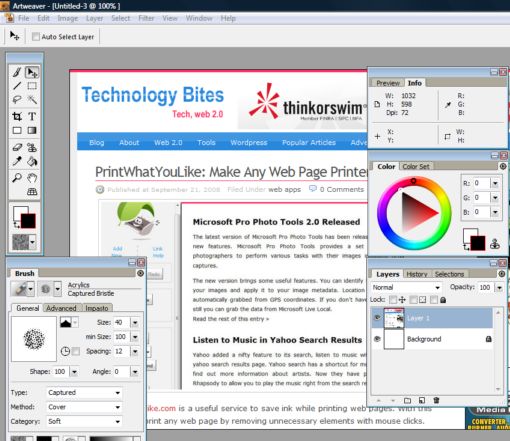Click the paint mixer icon in Color panel
Image resolution: width=510 pixels, height=441 pixels.
[495, 244]
